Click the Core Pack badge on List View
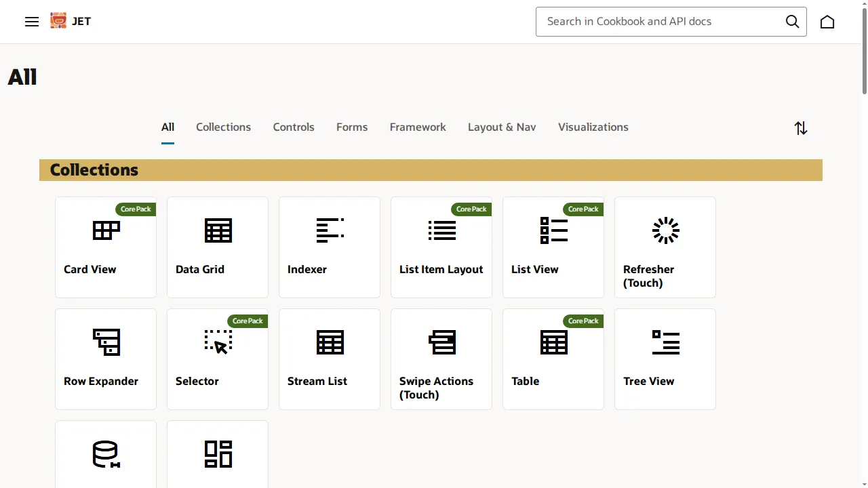Screen dimensions: 868x488 coord(583,209)
